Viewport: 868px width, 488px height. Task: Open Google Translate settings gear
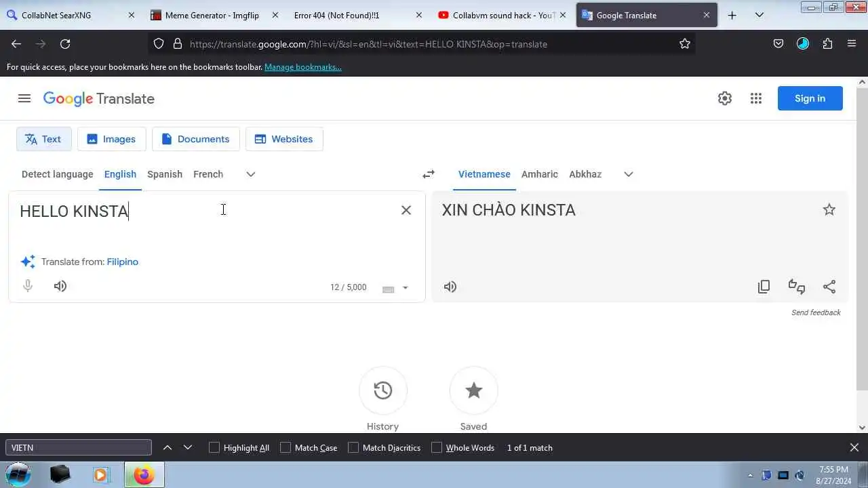click(x=725, y=98)
